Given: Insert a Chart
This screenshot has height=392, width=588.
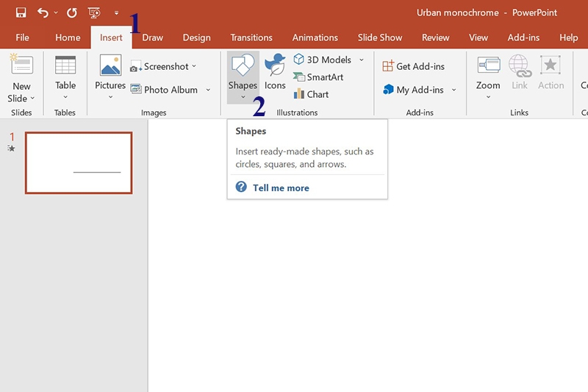Looking at the screenshot, I should click(311, 94).
